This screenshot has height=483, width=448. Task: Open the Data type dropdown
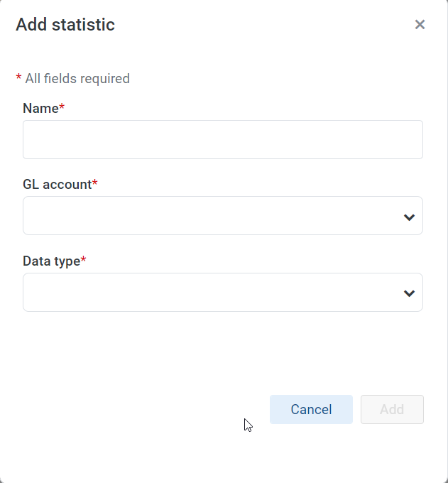223,292
